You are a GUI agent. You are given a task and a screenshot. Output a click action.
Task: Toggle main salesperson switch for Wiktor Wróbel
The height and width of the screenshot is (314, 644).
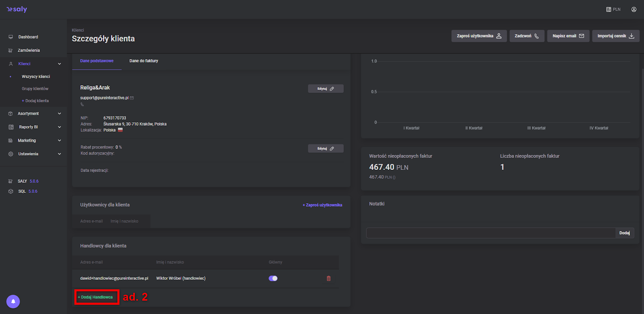(273, 279)
